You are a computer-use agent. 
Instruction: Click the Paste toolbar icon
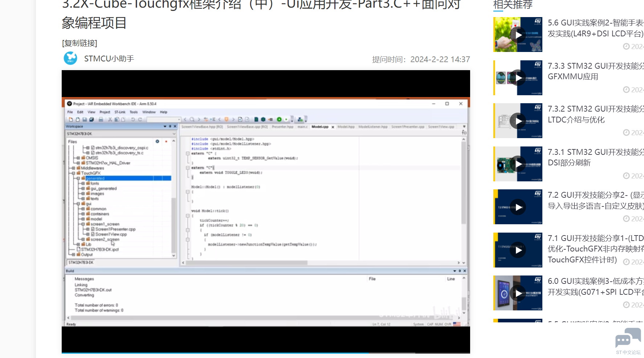[x=123, y=119]
